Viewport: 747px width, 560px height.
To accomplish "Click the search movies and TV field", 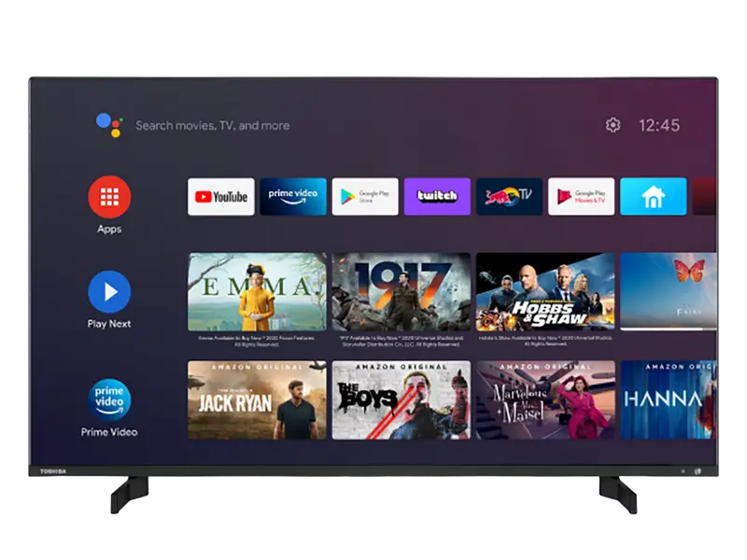I will click(213, 125).
